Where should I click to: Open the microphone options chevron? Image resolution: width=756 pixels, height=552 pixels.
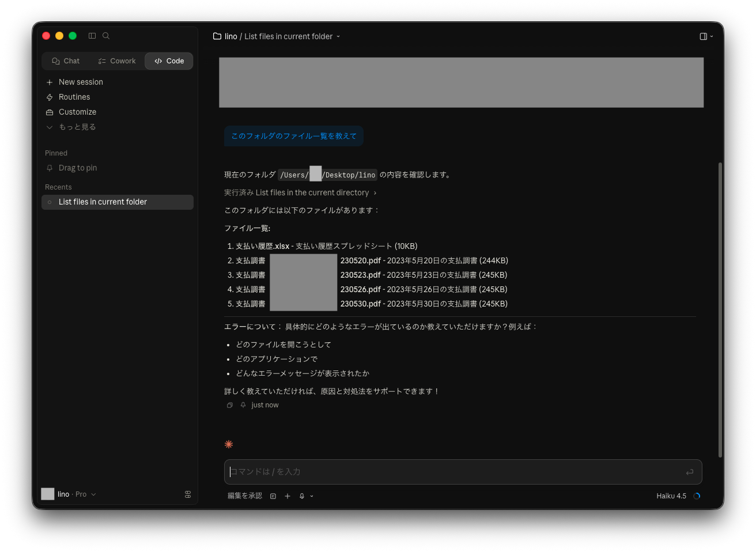pos(312,496)
